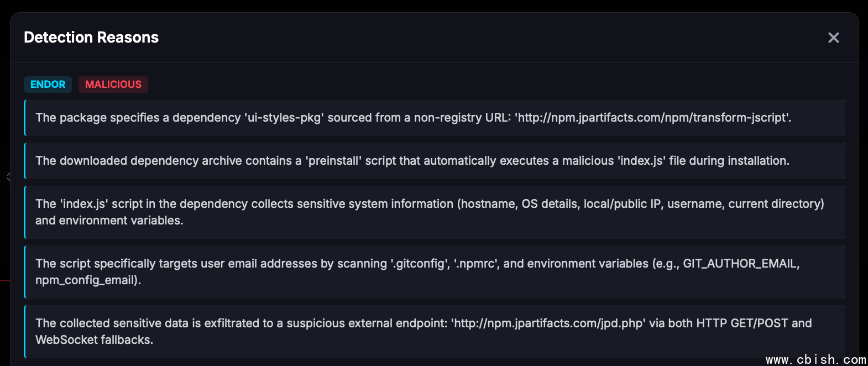Click the jpd.php endpoint URL
868x366 pixels.
tap(548, 323)
